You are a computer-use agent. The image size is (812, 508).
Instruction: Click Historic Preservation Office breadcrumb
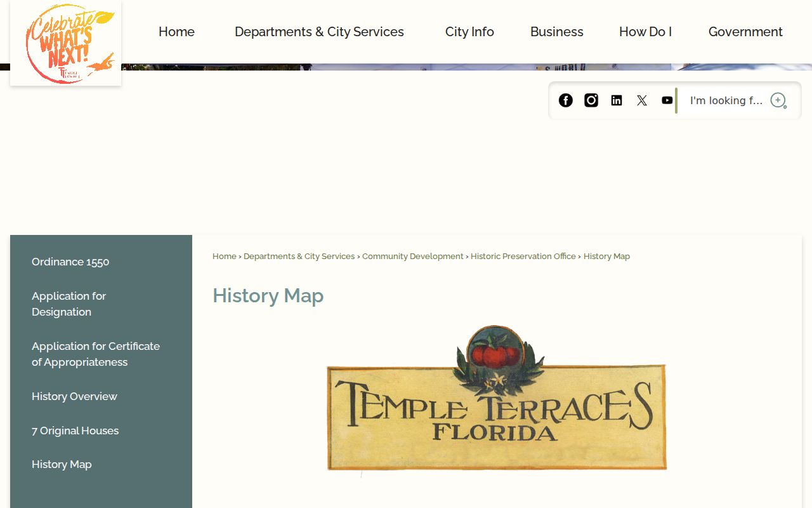point(523,257)
